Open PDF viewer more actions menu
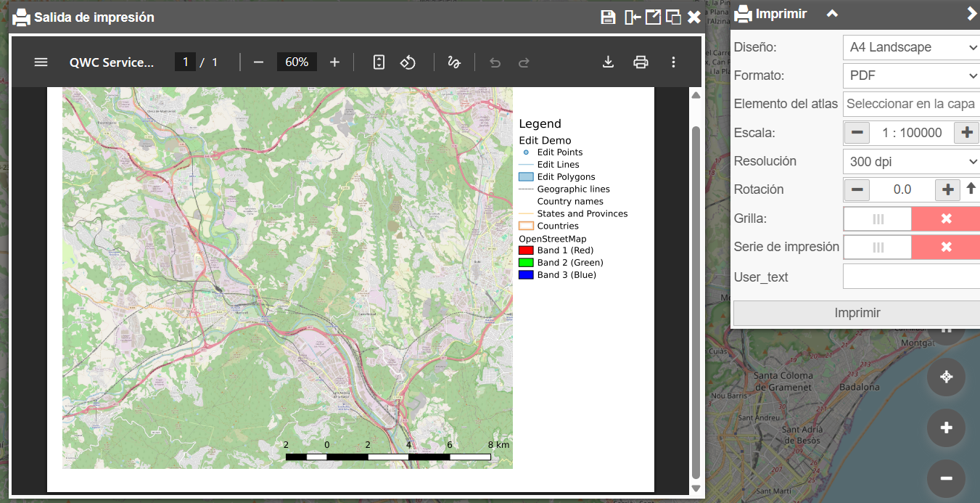 coord(673,62)
